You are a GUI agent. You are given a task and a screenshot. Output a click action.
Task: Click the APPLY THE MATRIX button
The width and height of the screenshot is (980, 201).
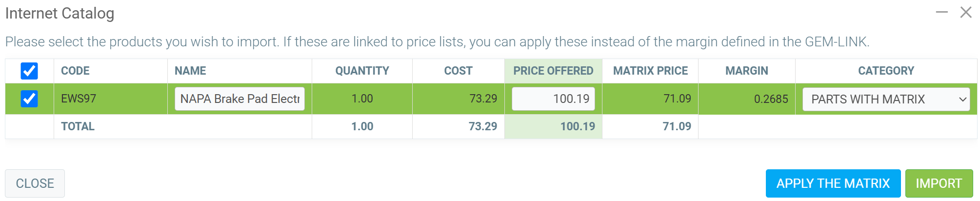click(x=833, y=183)
